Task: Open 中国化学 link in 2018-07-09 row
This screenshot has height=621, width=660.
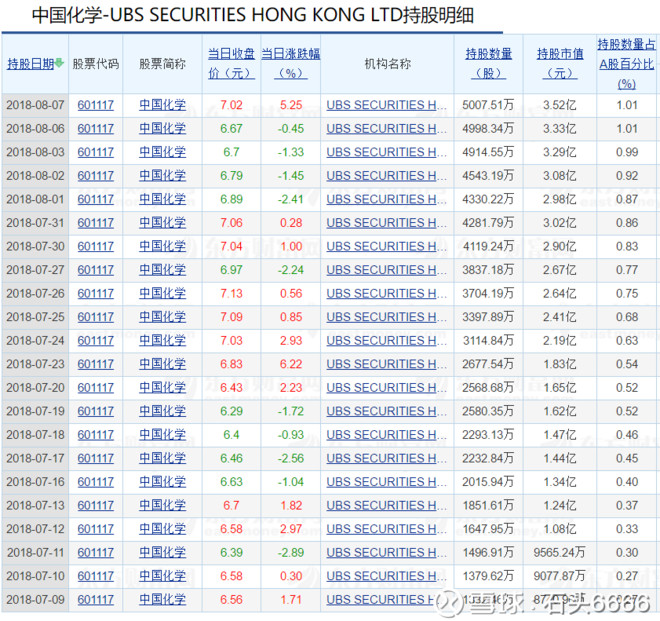Action: pos(162,600)
